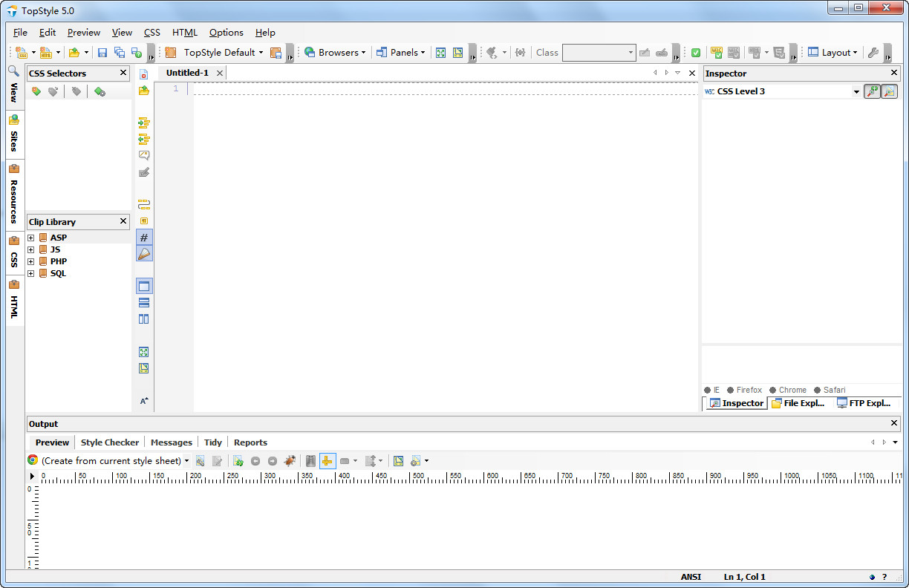Click the yellow W3C validate icon
The height and width of the screenshot is (588, 909).
click(x=716, y=53)
